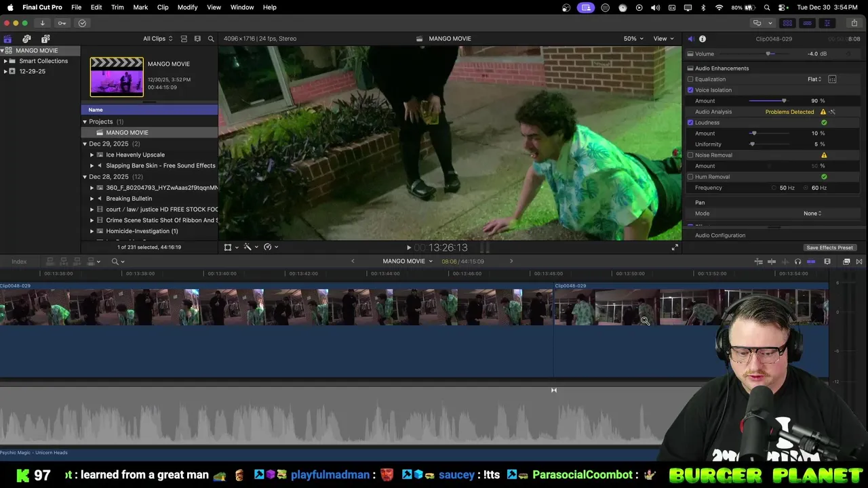868x488 pixels.
Task: Select the 60 Hz frequency radio button
Action: [x=807, y=188]
